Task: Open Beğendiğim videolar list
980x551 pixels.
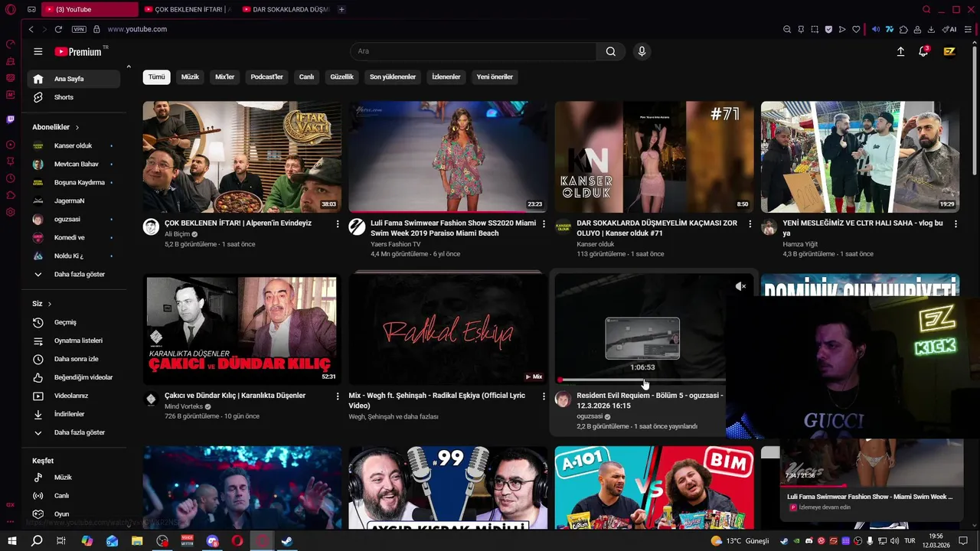Action: click(73, 377)
